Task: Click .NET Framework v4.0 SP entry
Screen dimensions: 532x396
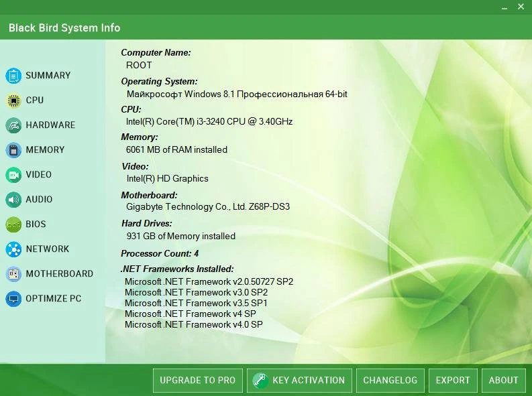Action: (x=193, y=324)
